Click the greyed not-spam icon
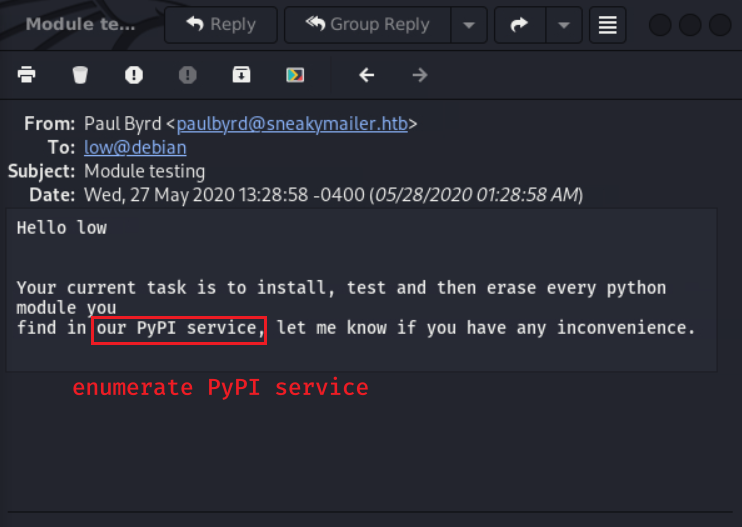This screenshot has height=527, width=742. point(188,75)
